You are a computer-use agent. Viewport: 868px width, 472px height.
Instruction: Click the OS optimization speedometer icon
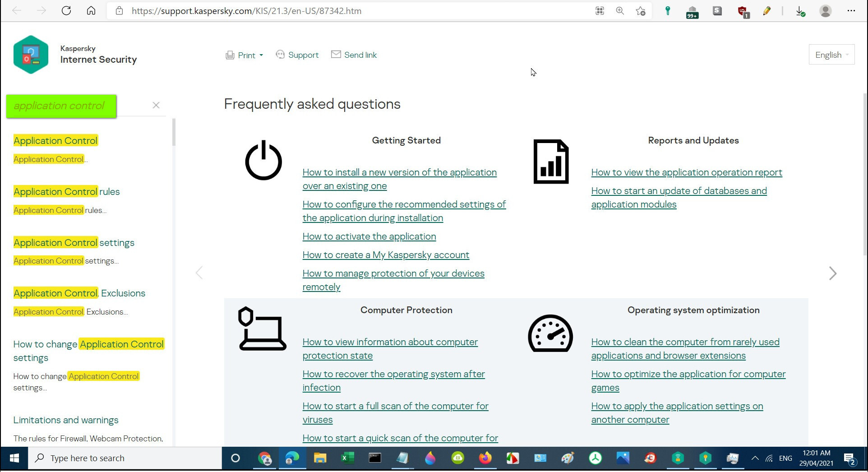click(x=550, y=333)
